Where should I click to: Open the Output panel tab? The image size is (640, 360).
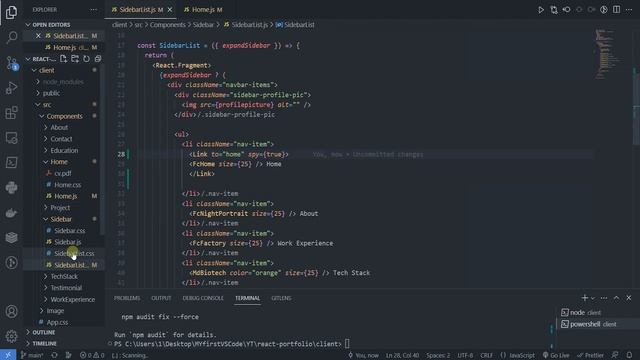161,298
